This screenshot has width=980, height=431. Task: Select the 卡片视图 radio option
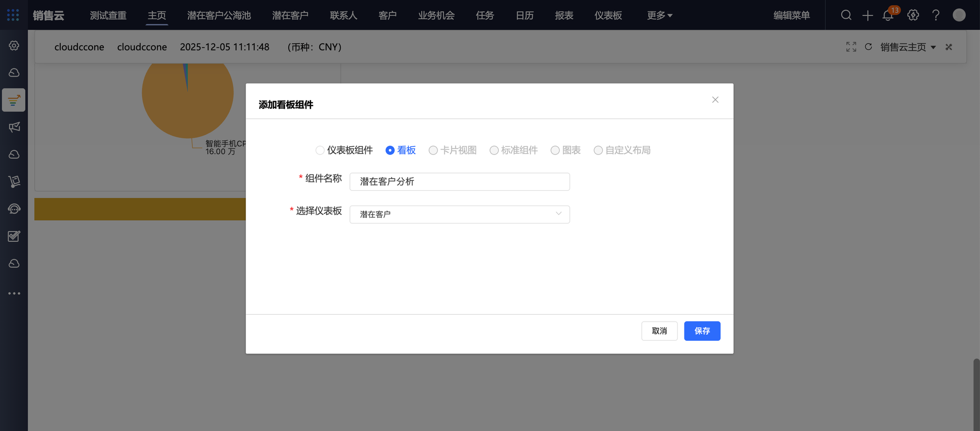click(433, 151)
